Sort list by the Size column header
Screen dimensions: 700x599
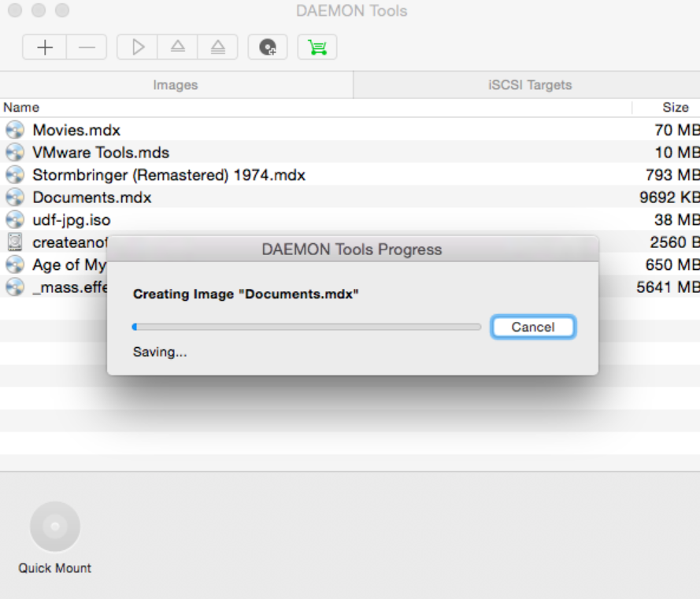click(675, 107)
